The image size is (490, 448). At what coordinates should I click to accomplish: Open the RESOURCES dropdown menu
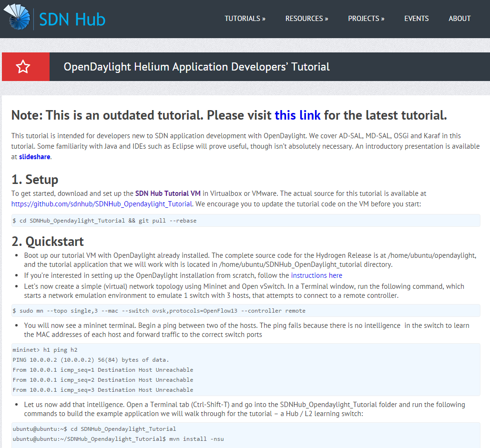point(306,19)
